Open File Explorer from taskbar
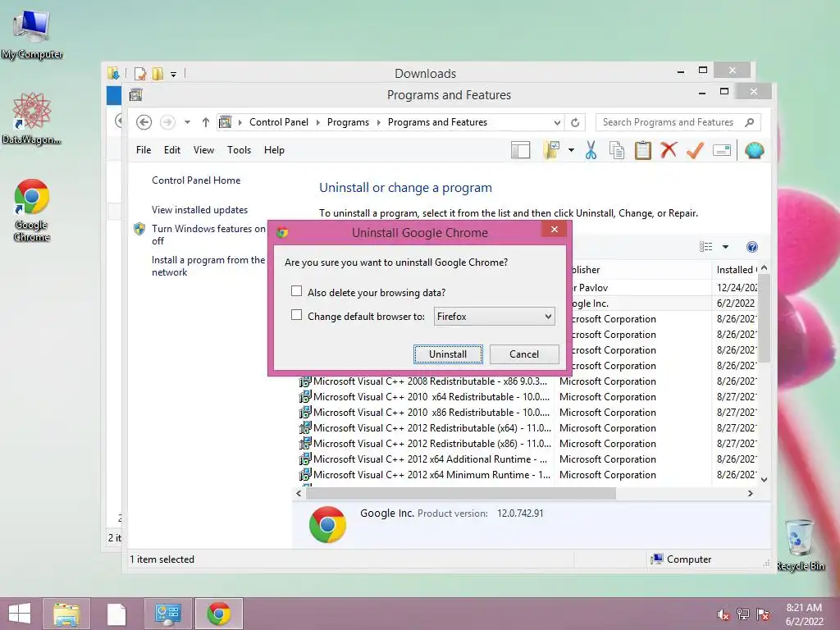Image resolution: width=840 pixels, height=630 pixels. 66,614
